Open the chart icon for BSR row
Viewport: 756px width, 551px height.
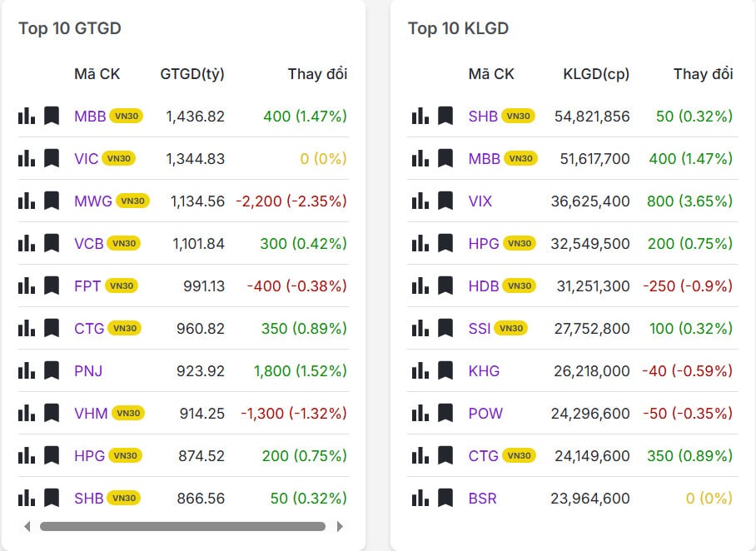coord(420,498)
